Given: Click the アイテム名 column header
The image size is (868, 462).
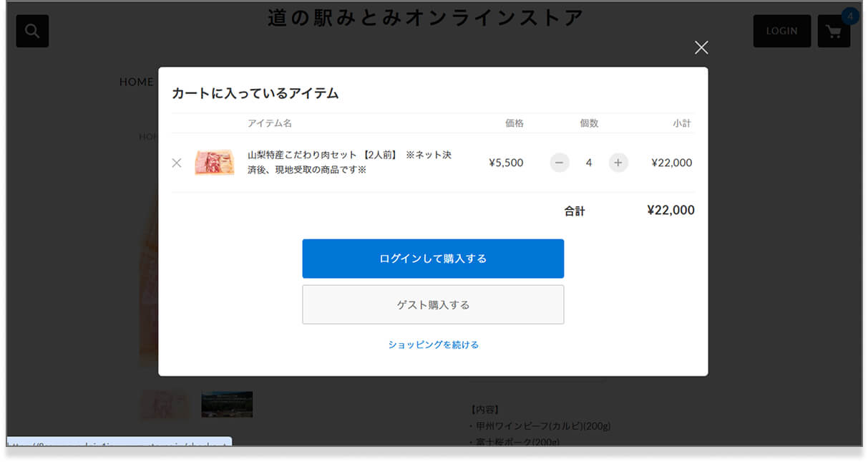Looking at the screenshot, I should [269, 122].
